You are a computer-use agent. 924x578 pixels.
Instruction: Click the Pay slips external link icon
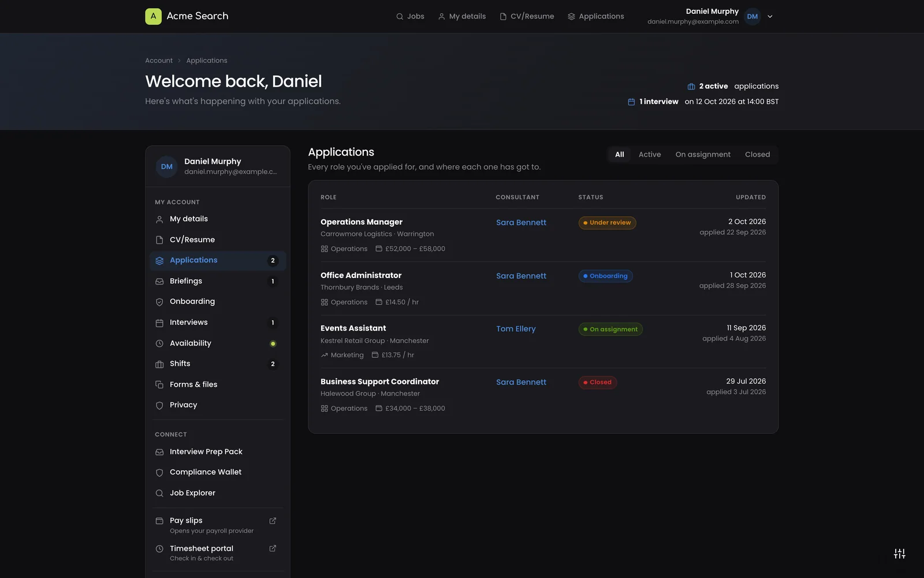273,521
